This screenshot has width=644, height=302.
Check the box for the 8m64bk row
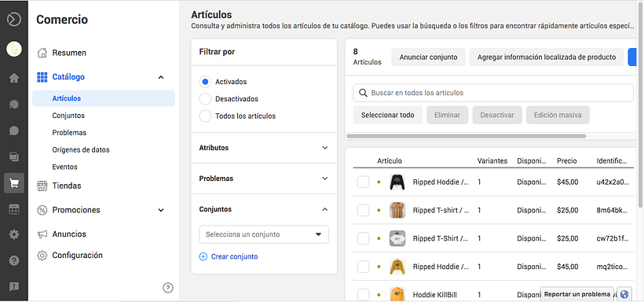click(363, 210)
